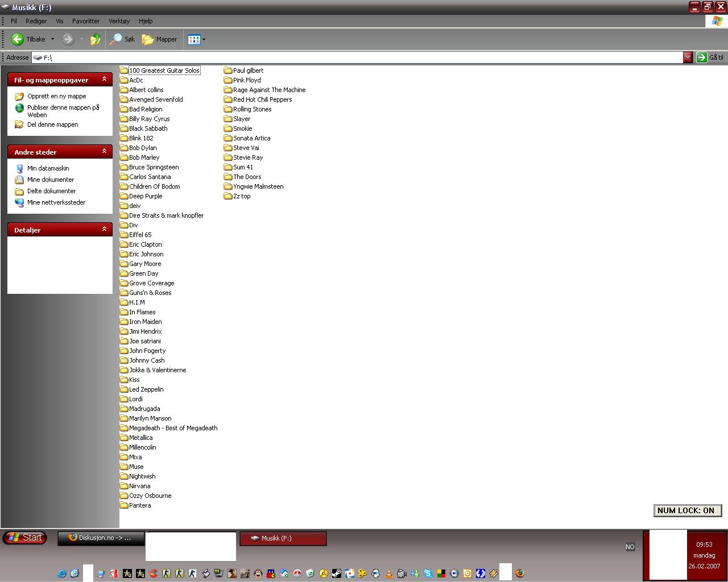Click the Start button
Screen dimensions: 728x582
(25, 538)
